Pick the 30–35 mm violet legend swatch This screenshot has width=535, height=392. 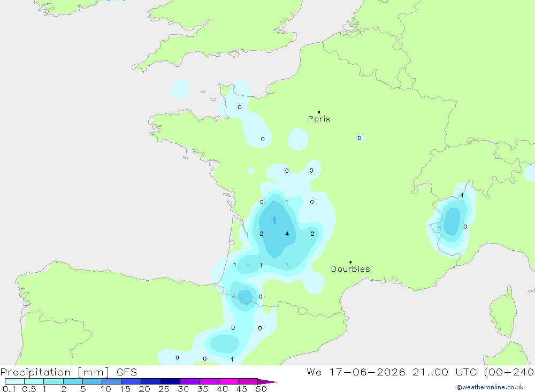(x=190, y=381)
